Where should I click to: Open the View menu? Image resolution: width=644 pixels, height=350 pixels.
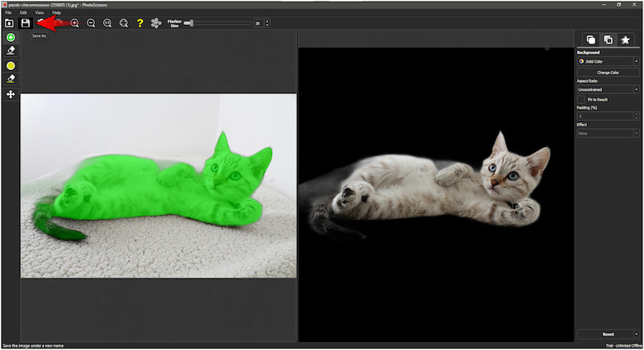[39, 13]
